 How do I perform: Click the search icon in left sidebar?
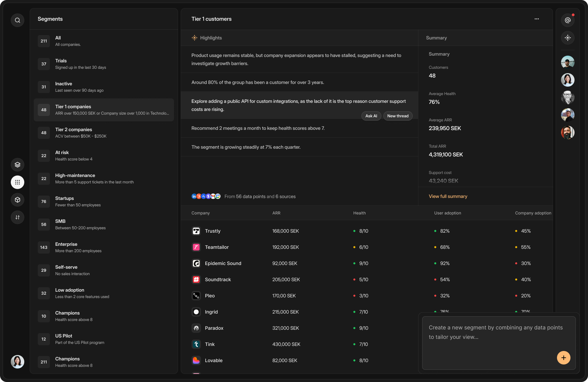[x=18, y=20]
